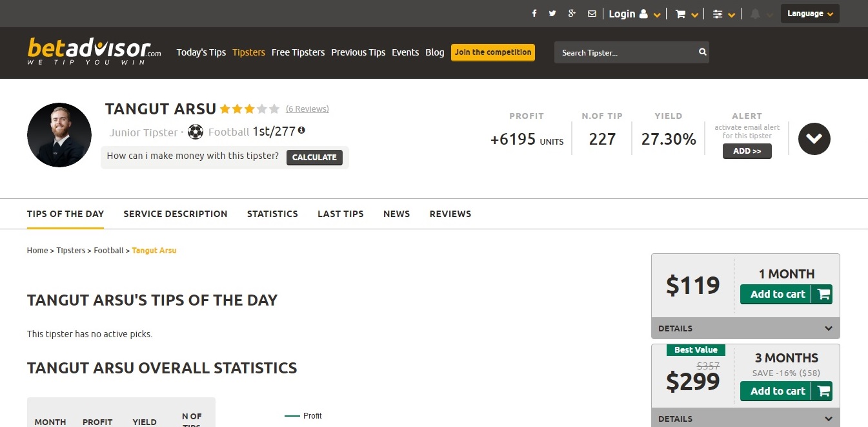Screen dimensions: 868x427
Task: Click the settings sliders icon
Action: click(718, 14)
